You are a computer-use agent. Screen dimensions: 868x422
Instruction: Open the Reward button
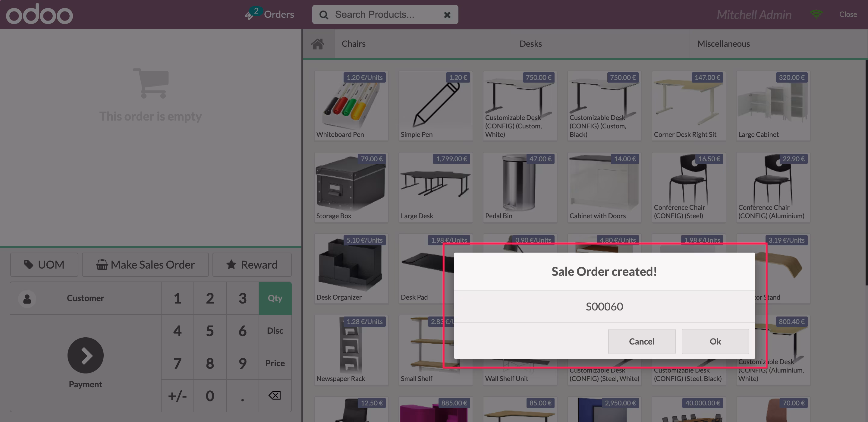pos(252,265)
